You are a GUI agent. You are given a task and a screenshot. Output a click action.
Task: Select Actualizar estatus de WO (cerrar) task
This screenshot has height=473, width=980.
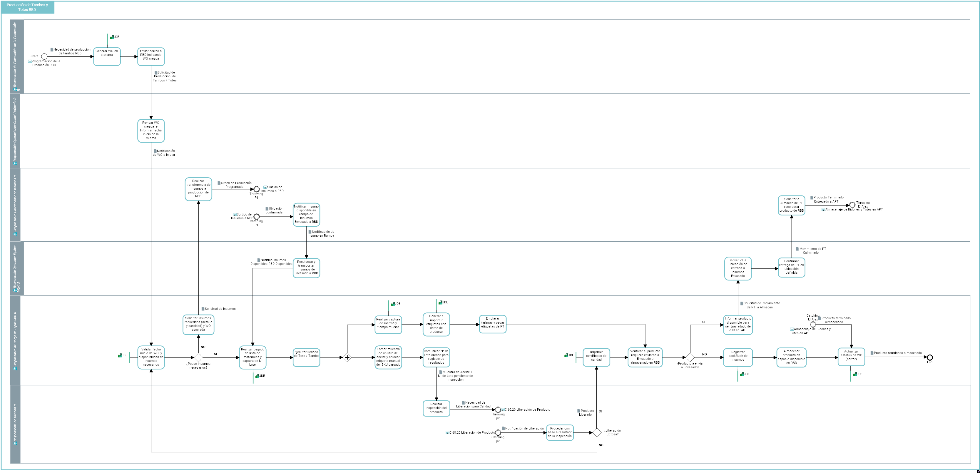[x=852, y=357]
